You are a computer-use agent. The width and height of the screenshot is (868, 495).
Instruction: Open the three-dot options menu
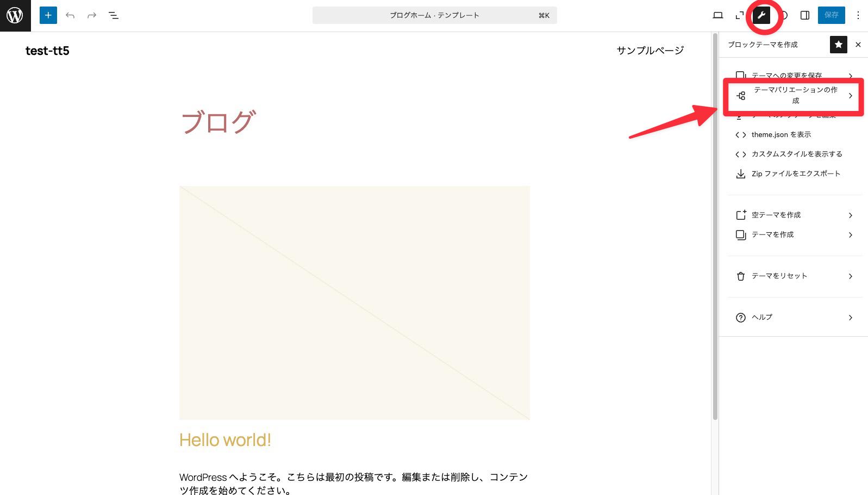coord(858,15)
